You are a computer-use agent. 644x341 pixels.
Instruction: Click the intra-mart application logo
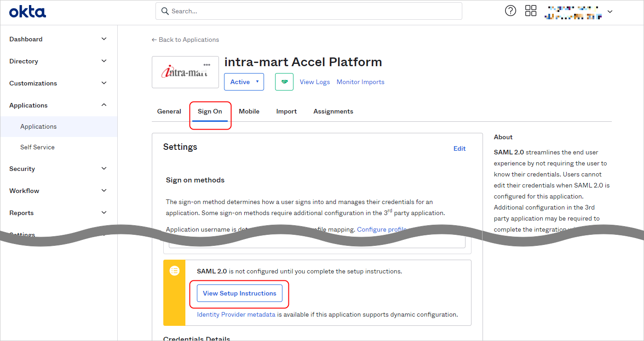point(185,73)
